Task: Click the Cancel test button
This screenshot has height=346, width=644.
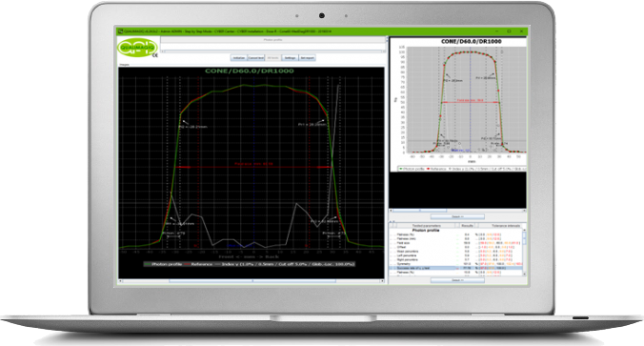Action: pyautogui.click(x=256, y=58)
